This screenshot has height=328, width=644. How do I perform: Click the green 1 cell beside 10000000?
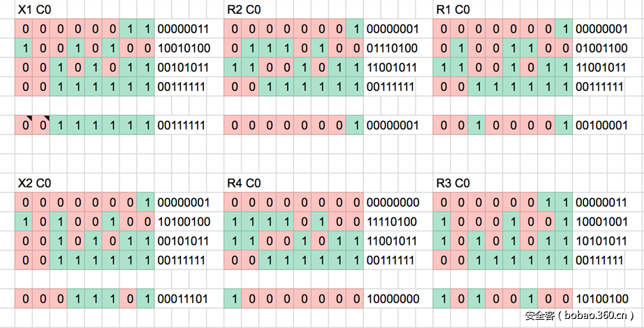[x=233, y=299]
